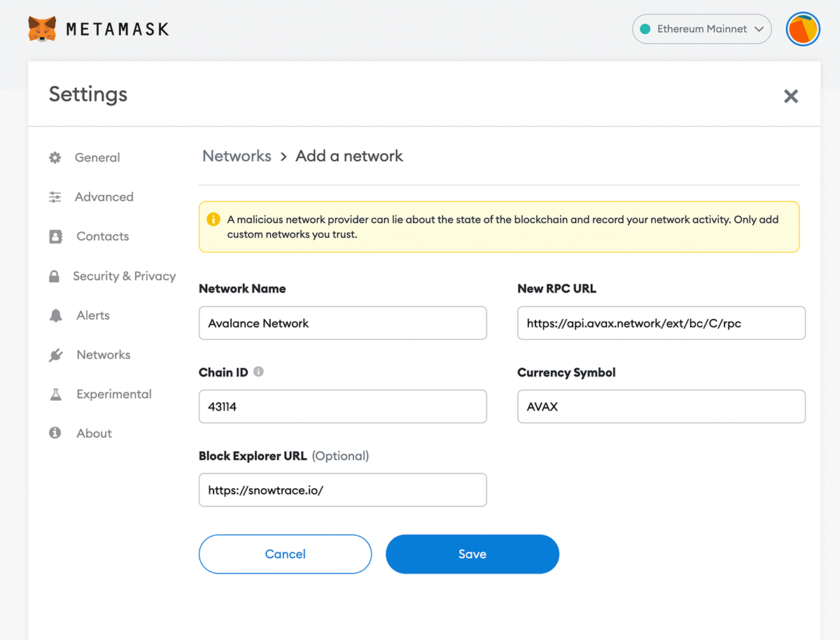This screenshot has height=640, width=840.
Task: Go back via Networks breadcrumb link
Action: point(237,156)
